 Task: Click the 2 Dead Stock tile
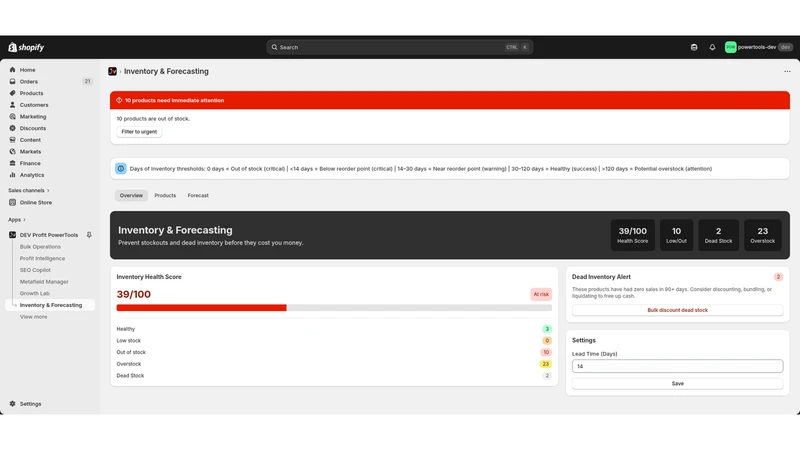(x=718, y=235)
